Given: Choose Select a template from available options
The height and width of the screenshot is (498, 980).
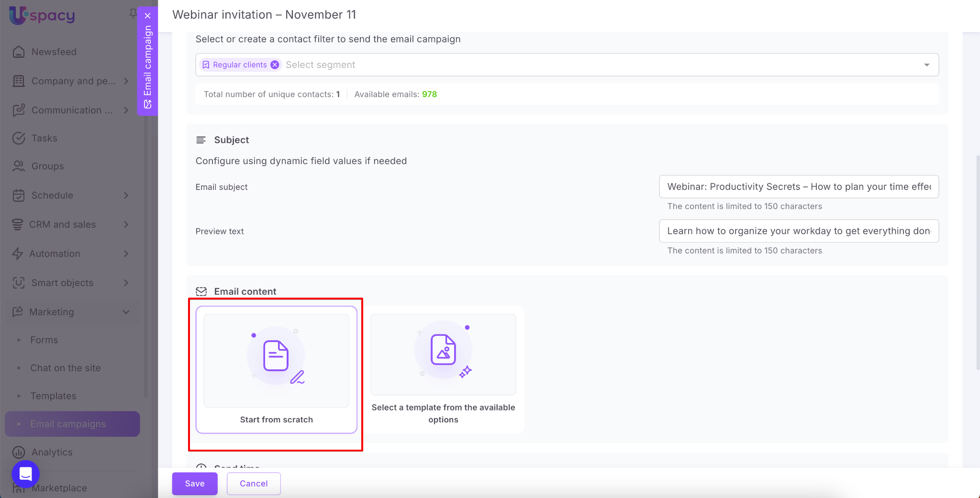Looking at the screenshot, I should coord(443,369).
